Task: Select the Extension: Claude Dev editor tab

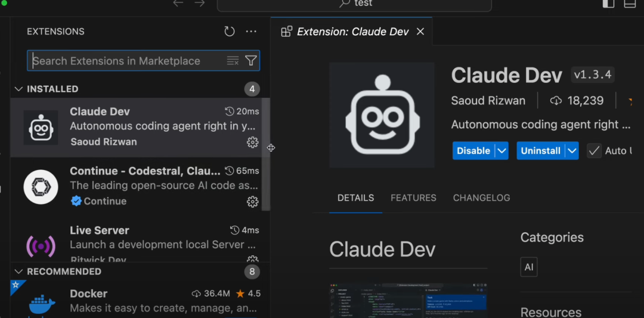Action: click(x=351, y=32)
